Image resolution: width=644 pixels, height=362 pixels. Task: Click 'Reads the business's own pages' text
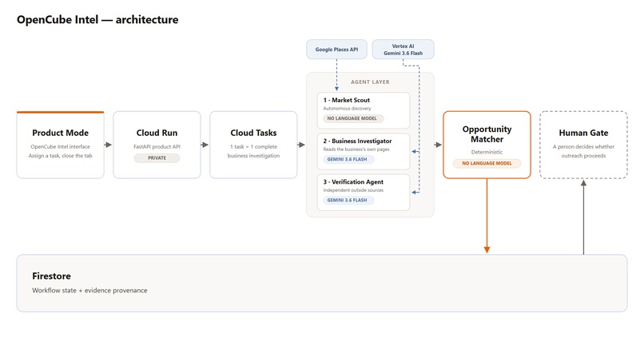coord(356,149)
